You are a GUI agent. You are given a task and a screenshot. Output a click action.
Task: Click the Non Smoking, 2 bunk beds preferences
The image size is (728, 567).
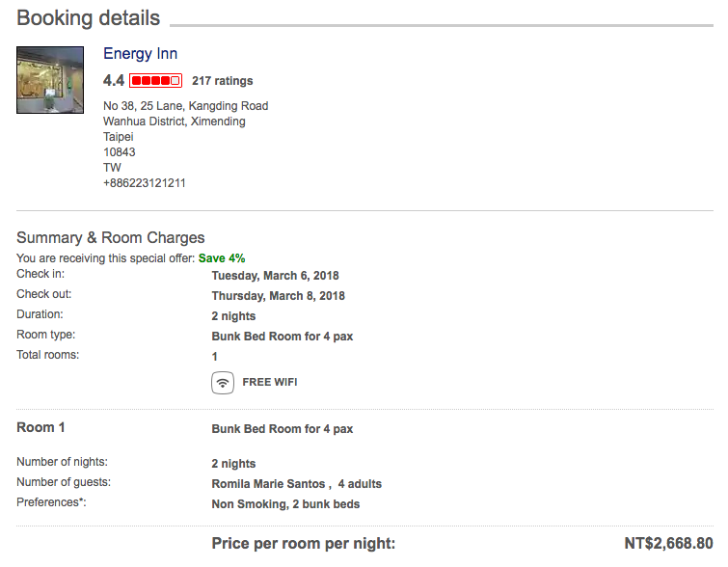(x=285, y=504)
